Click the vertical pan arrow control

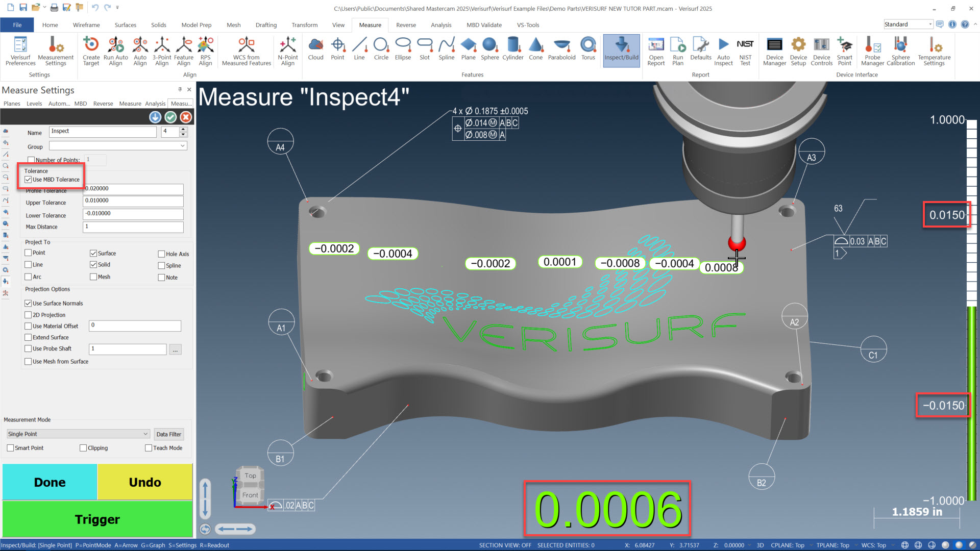[205, 498]
